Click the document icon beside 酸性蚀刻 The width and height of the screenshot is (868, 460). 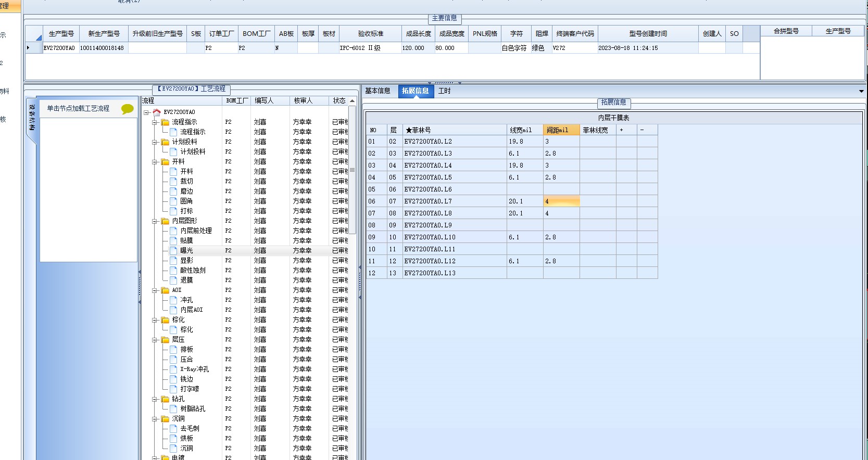tap(173, 270)
